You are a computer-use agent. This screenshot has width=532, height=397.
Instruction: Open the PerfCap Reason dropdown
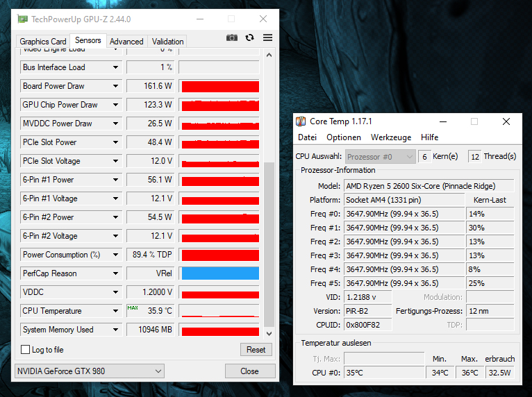(x=116, y=273)
